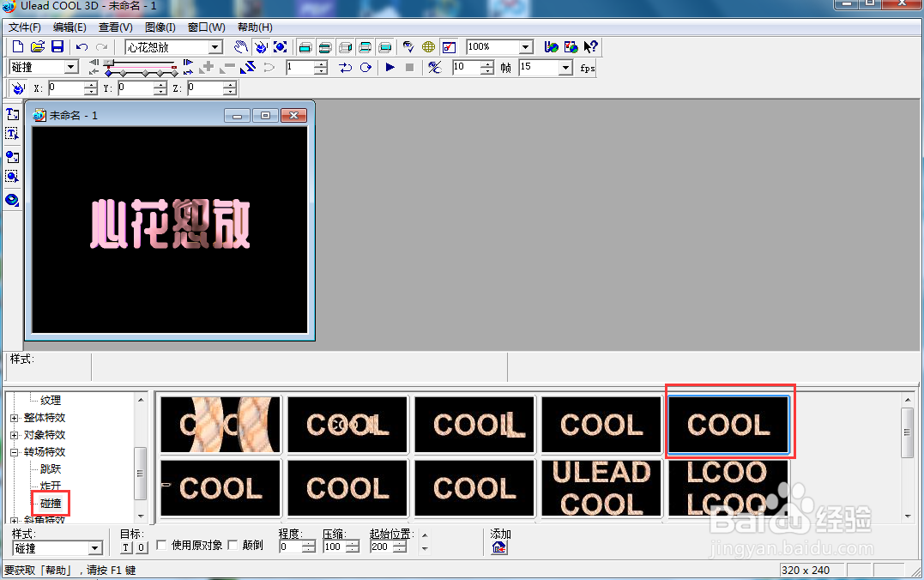Select the Move Object hand tool
The width and height of the screenshot is (924, 580).
click(240, 46)
